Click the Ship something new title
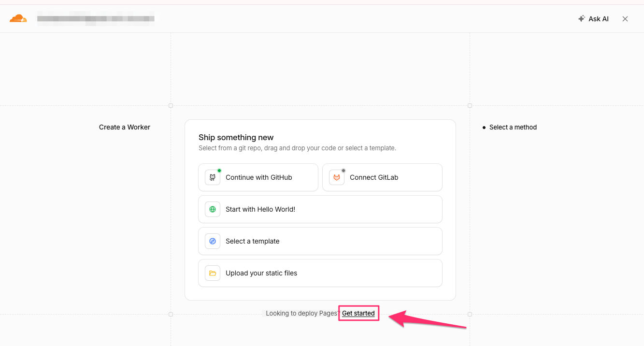The height and width of the screenshot is (346, 644). click(236, 137)
